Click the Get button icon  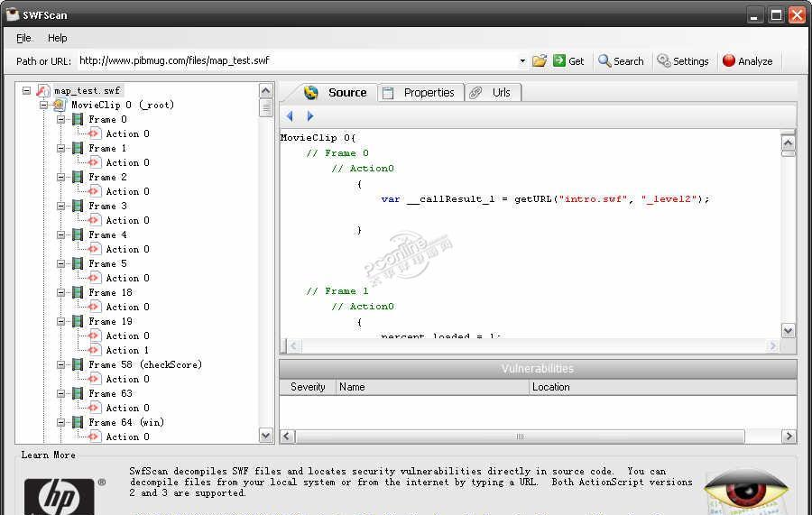click(x=559, y=60)
